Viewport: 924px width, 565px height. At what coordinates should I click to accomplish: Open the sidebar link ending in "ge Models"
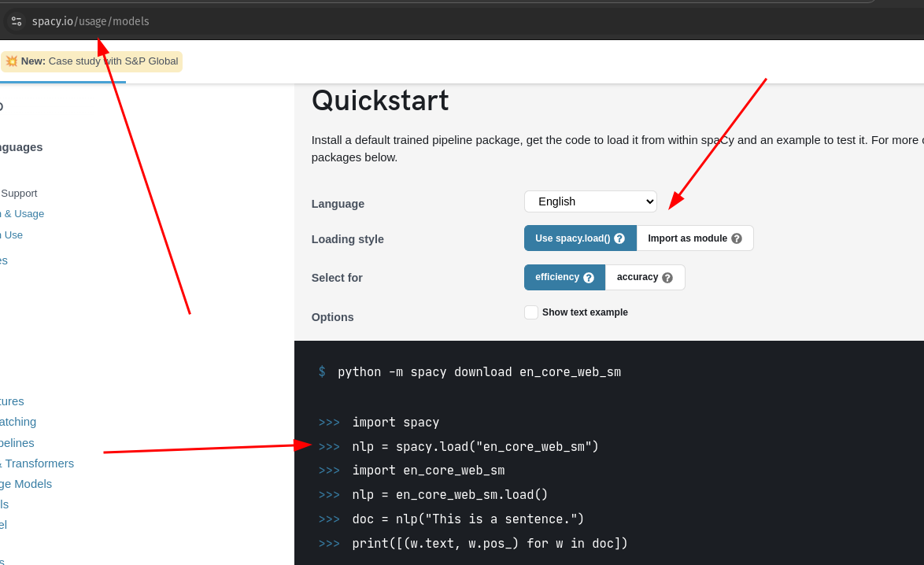(x=26, y=484)
